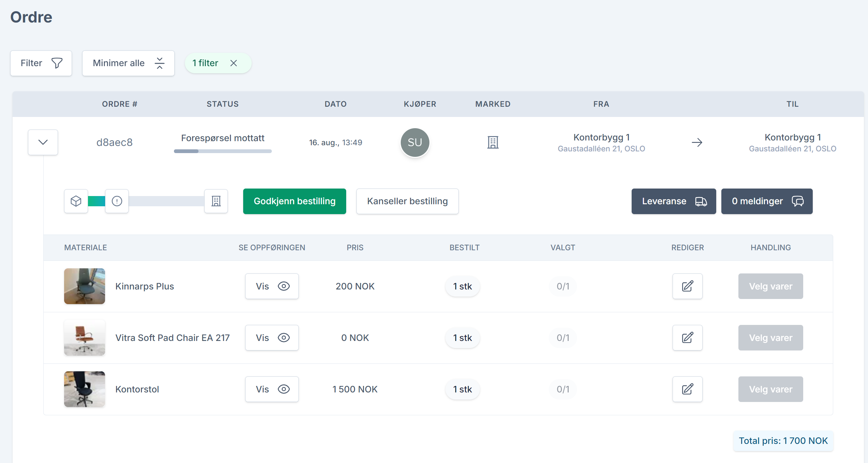Click the KJØPER column header
Image resolution: width=868 pixels, height=463 pixels.
[420, 104]
